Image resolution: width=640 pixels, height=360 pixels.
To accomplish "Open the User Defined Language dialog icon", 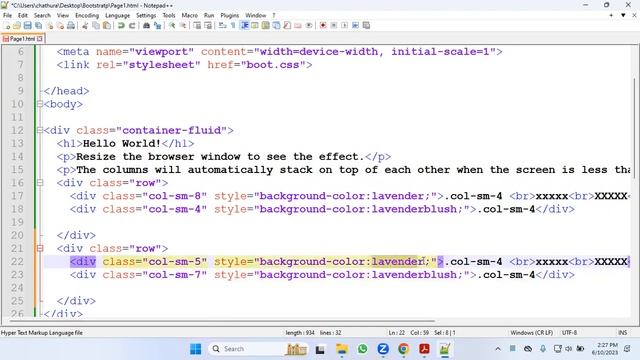I will 255,25.
